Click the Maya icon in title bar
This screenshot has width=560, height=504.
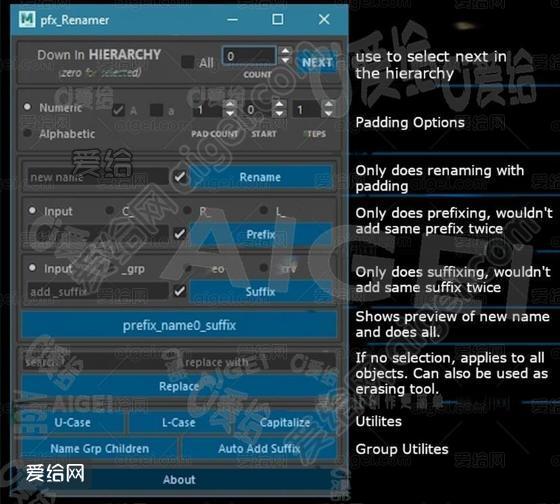[27, 19]
